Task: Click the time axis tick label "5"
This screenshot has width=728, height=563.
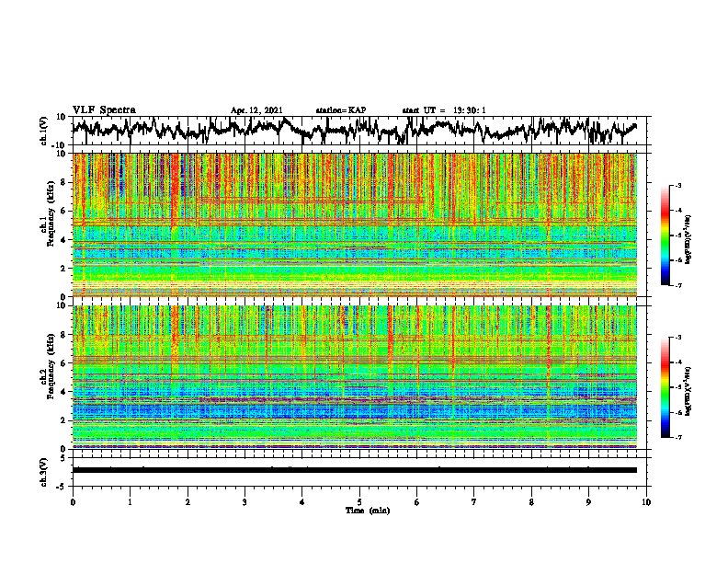Action: 359,502
